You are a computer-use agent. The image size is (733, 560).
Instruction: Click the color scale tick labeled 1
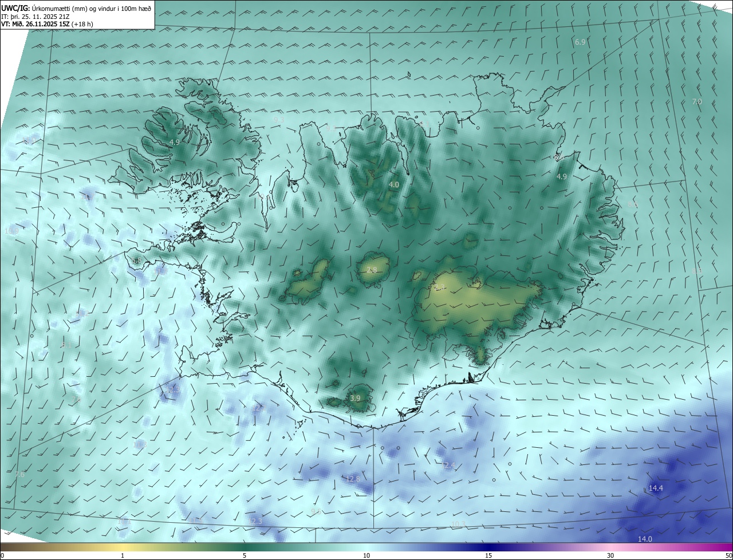[x=123, y=555]
